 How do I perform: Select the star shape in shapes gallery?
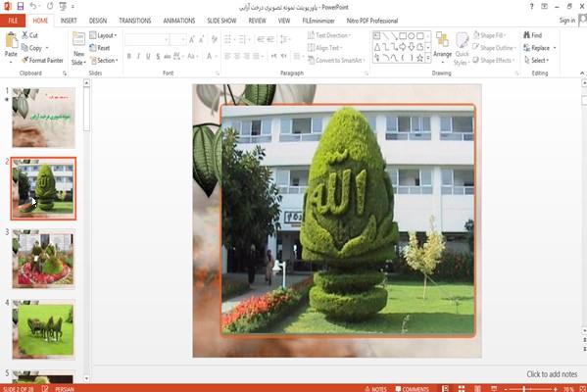point(419,58)
